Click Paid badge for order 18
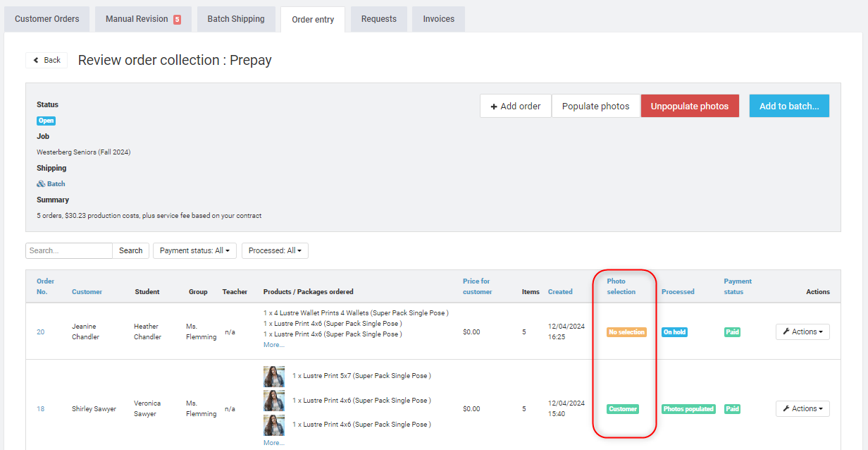 733,408
